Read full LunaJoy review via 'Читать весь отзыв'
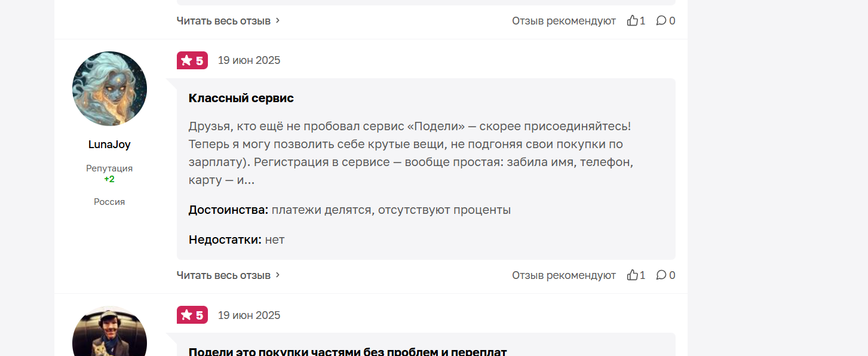The width and height of the screenshot is (868, 356). tap(228, 275)
